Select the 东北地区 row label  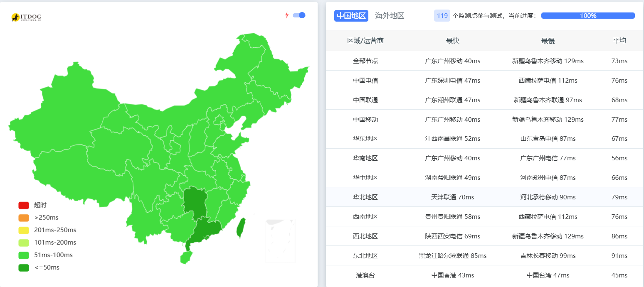[x=365, y=256]
